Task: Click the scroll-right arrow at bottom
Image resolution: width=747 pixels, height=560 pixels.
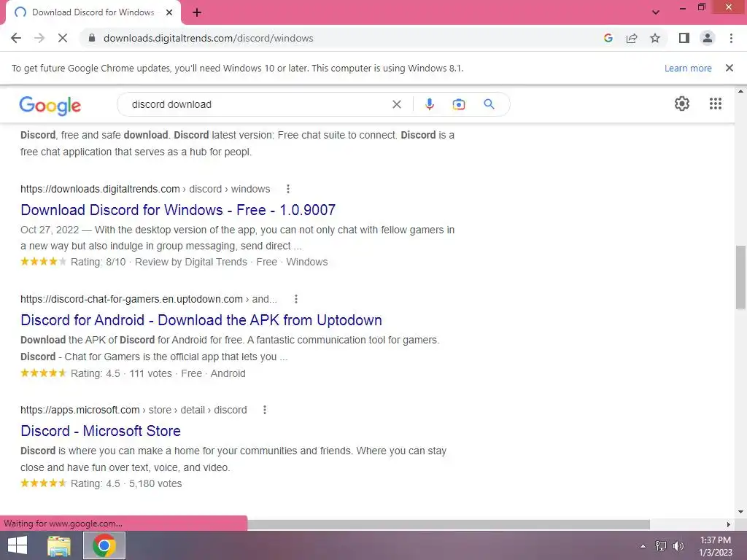Action: click(x=729, y=524)
